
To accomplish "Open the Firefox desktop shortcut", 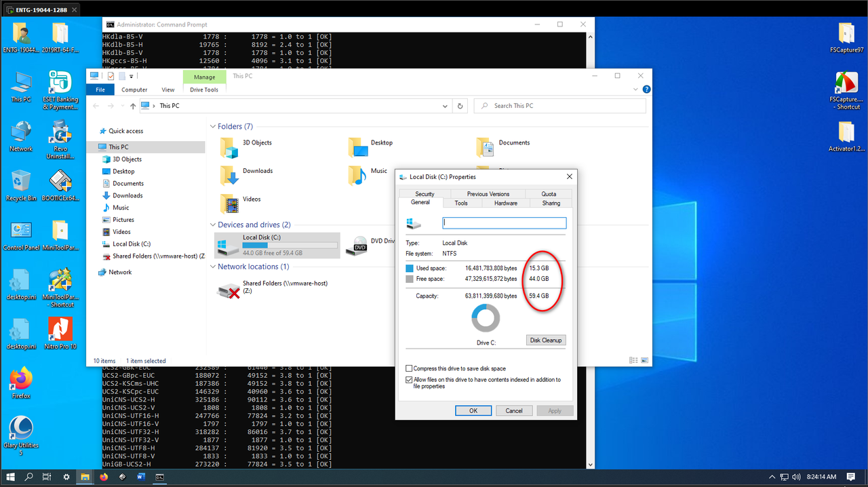I will pos(21,383).
